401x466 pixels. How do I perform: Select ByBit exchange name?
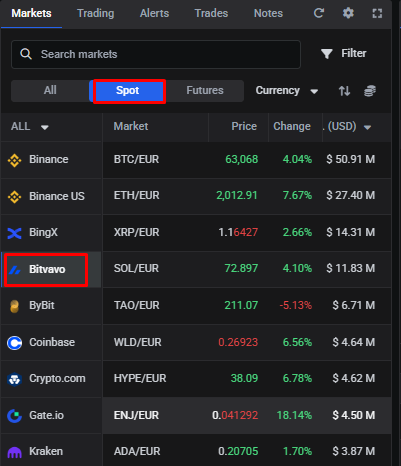(42, 306)
